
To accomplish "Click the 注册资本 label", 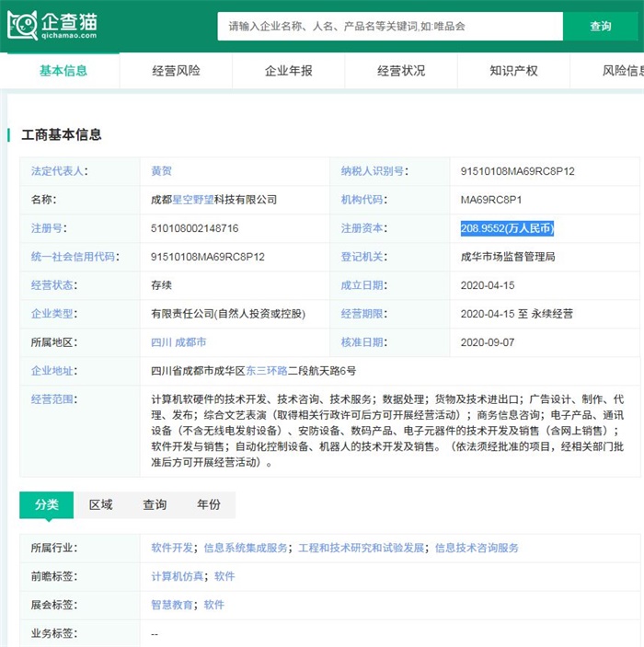I will (x=362, y=228).
